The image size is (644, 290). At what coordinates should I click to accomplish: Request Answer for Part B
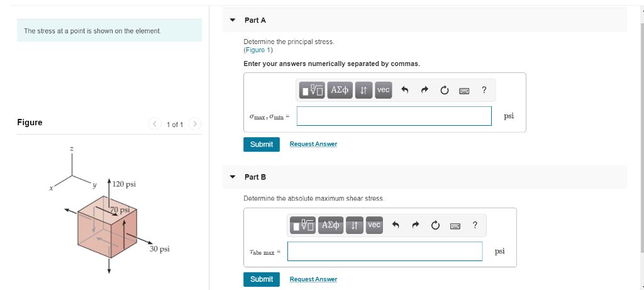pyautogui.click(x=313, y=279)
